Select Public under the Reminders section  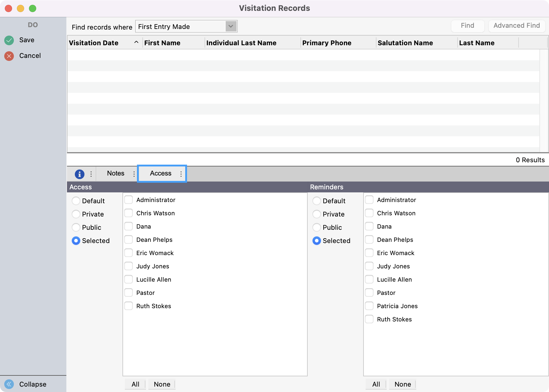tap(316, 227)
